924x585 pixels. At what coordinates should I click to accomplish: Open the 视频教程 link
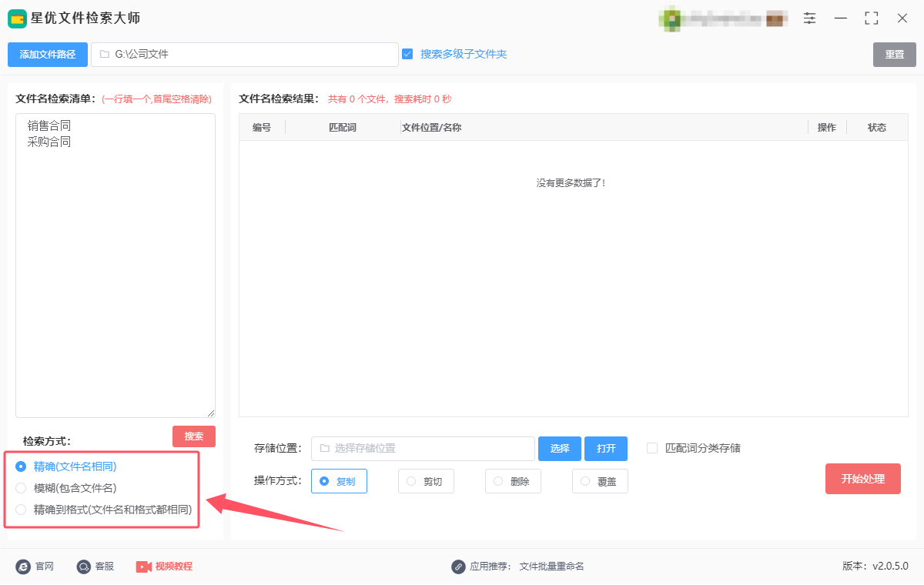pyautogui.click(x=174, y=567)
